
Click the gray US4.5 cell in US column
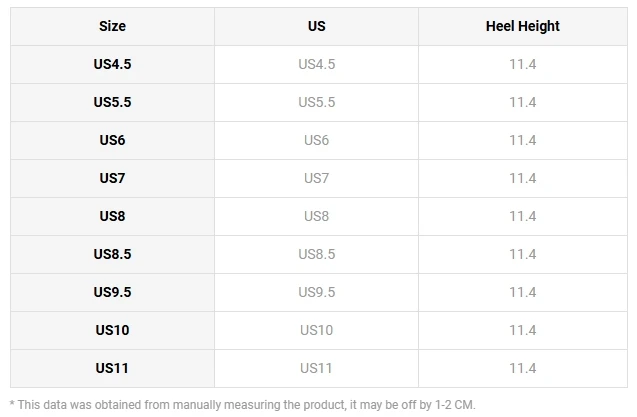pos(316,64)
